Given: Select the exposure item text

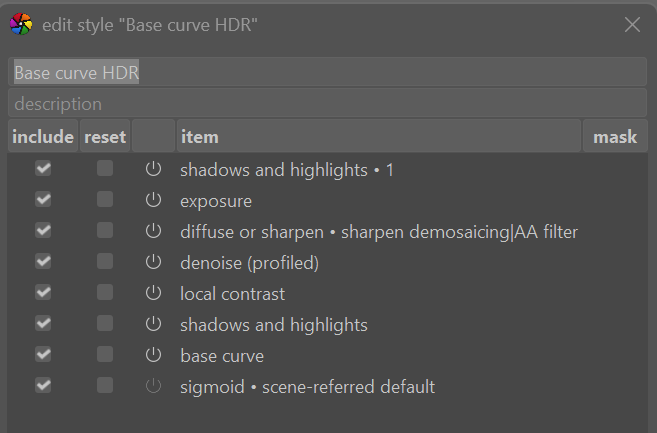Looking at the screenshot, I should pyautogui.click(x=216, y=202).
